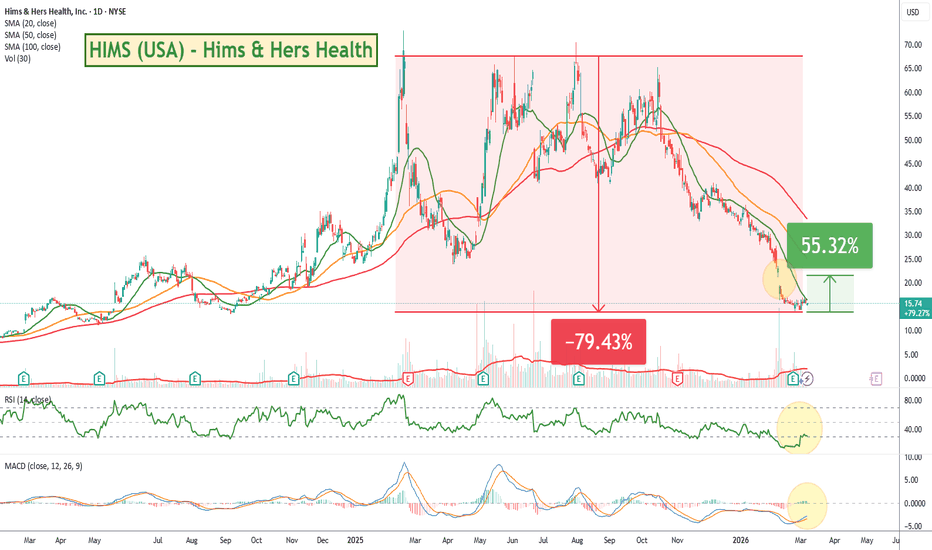Click the 70.00 price axis label
Screen dimensions: 932x550
click(x=913, y=45)
